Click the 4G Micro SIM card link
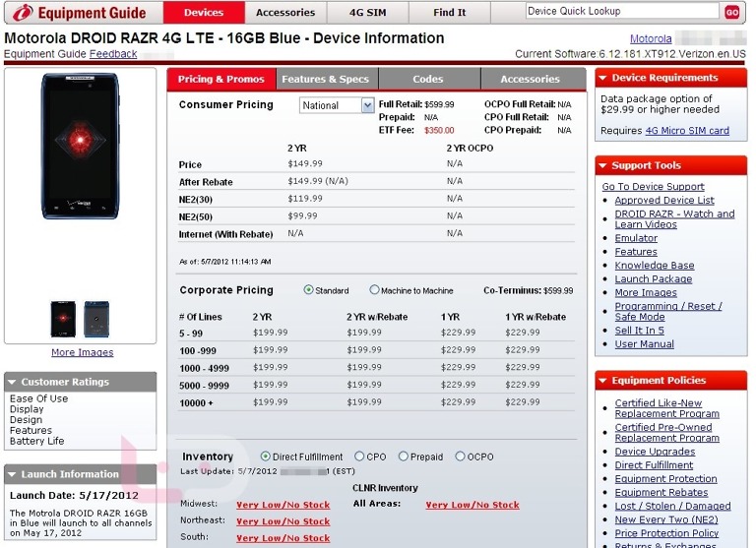756x548 pixels. click(x=687, y=131)
